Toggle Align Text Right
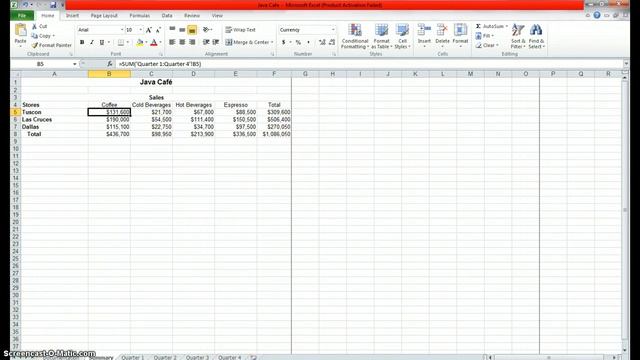Viewport: 640px width, 360px height. (192, 42)
